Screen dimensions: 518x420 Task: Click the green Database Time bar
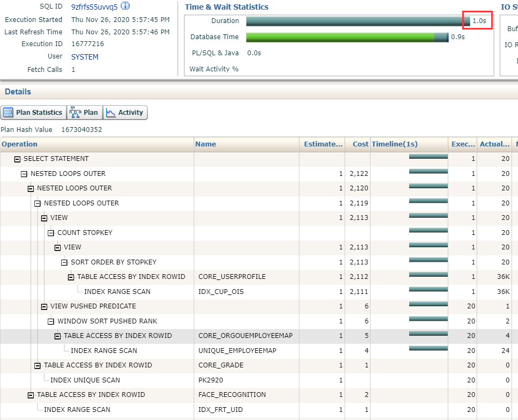[340, 37]
